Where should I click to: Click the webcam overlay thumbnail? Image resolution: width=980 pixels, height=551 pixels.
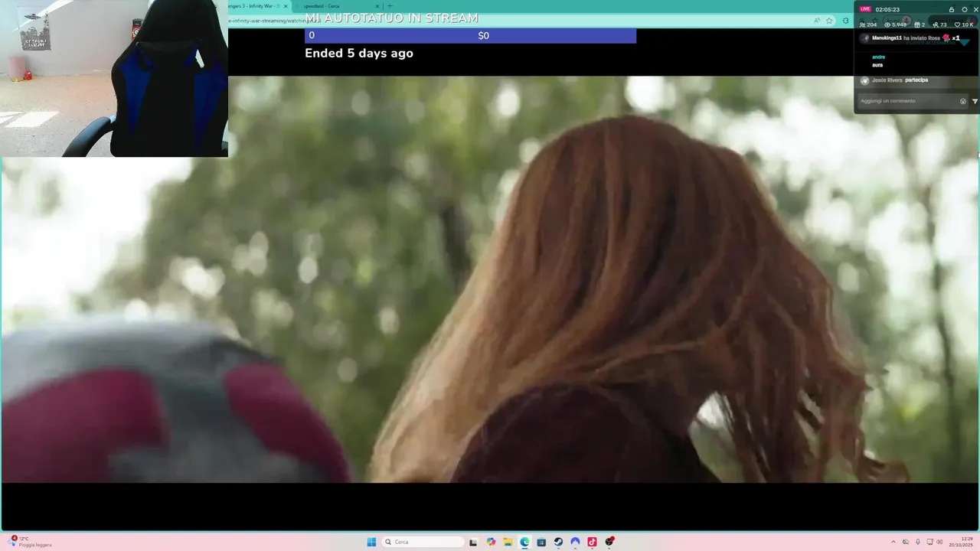point(114,78)
